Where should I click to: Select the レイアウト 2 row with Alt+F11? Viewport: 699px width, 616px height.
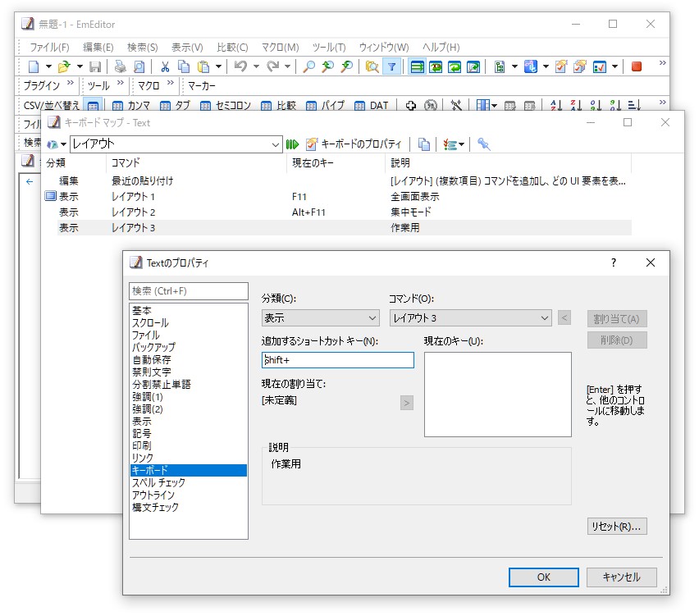point(339,212)
